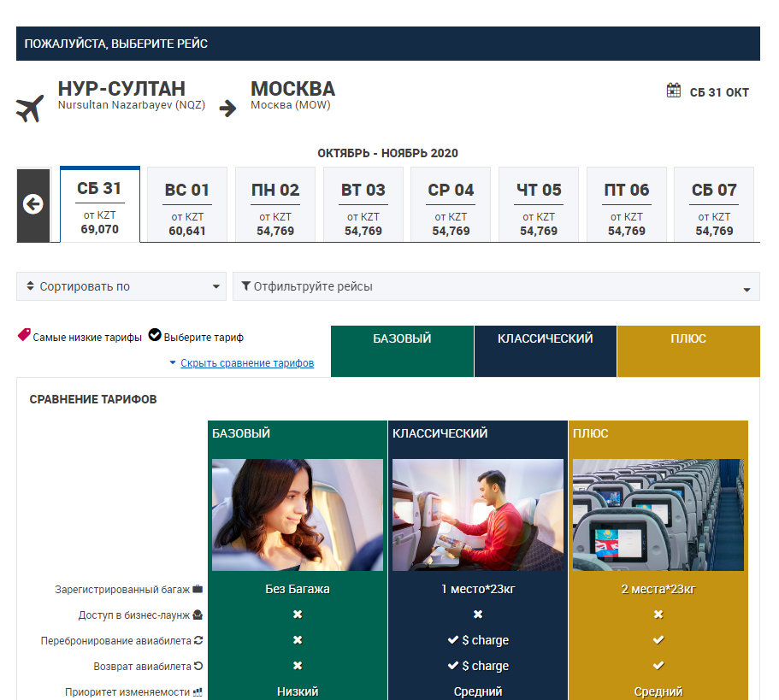Click the route arrow between cities
The height and width of the screenshot is (700, 779).
point(227,109)
